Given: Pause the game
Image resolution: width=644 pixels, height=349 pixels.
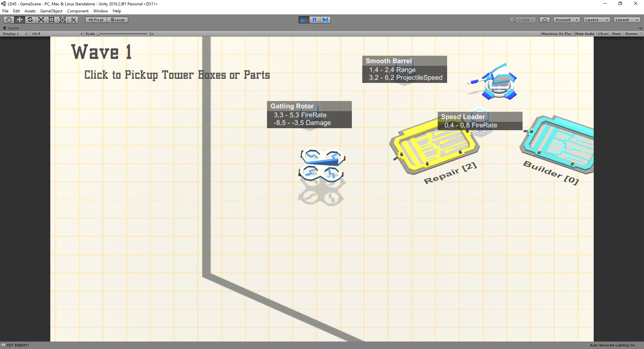Looking at the screenshot, I should [314, 20].
